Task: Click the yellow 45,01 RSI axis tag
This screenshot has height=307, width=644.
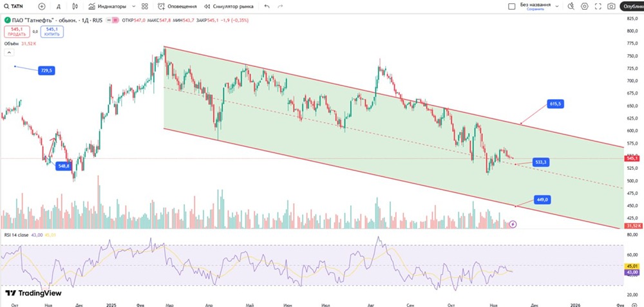Action: pyautogui.click(x=632, y=266)
